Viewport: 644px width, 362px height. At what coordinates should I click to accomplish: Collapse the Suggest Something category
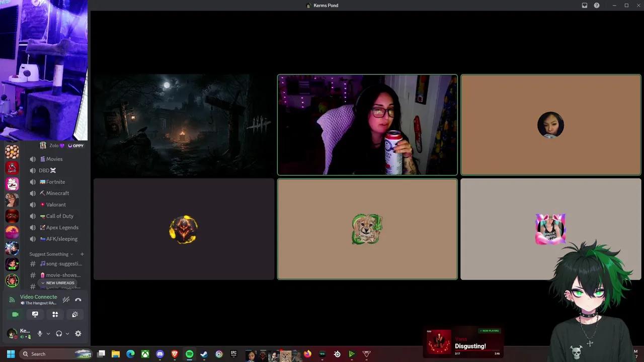pyautogui.click(x=51, y=254)
